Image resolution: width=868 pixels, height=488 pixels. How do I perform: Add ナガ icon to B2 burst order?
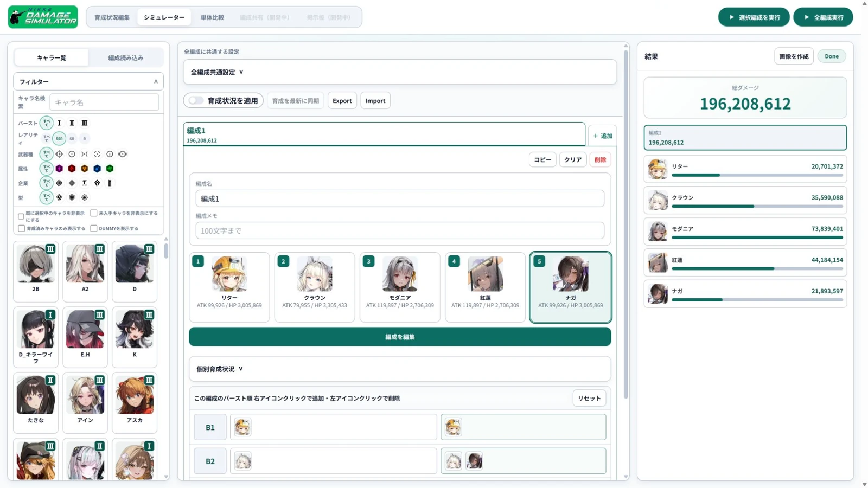tap(474, 461)
